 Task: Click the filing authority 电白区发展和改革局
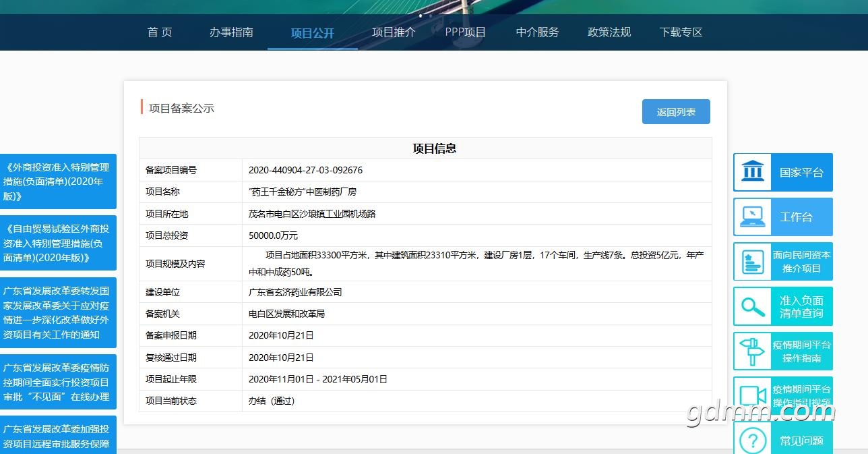point(287,314)
